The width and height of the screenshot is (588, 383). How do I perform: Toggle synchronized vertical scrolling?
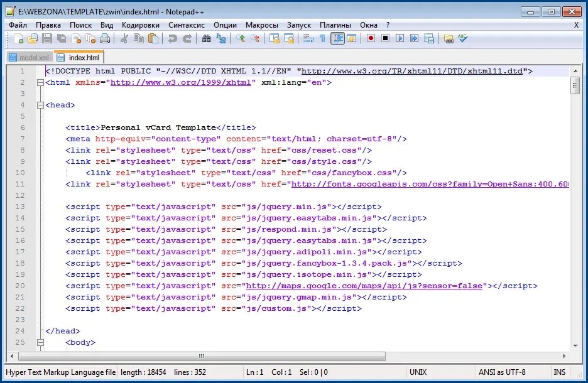275,38
